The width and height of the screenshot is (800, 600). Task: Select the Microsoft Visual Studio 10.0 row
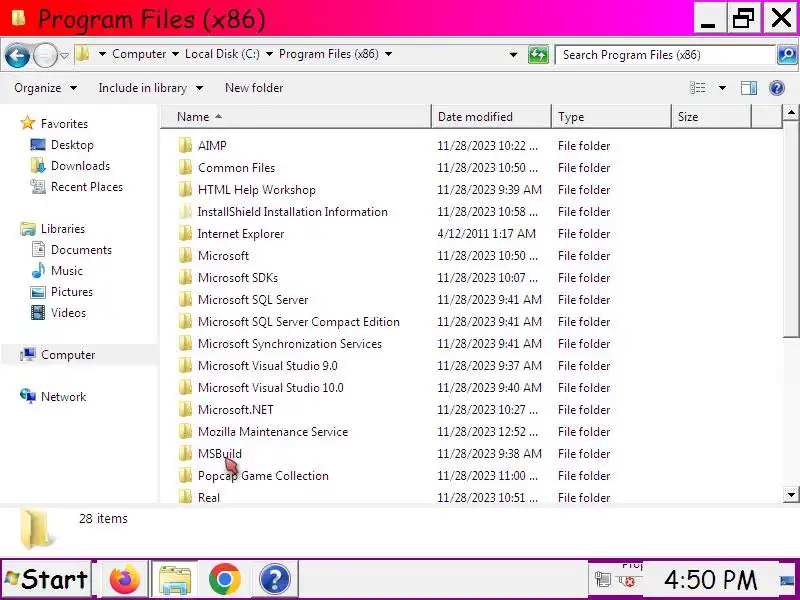394,387
